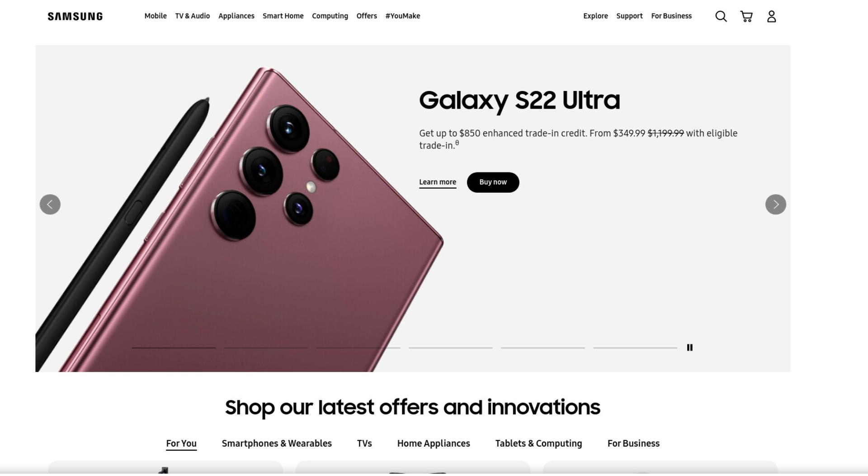
Task: Open the shopping cart icon
Action: [746, 16]
